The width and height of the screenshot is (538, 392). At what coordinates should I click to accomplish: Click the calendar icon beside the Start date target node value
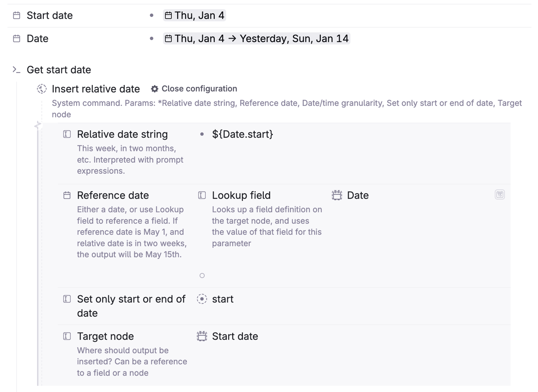point(201,336)
